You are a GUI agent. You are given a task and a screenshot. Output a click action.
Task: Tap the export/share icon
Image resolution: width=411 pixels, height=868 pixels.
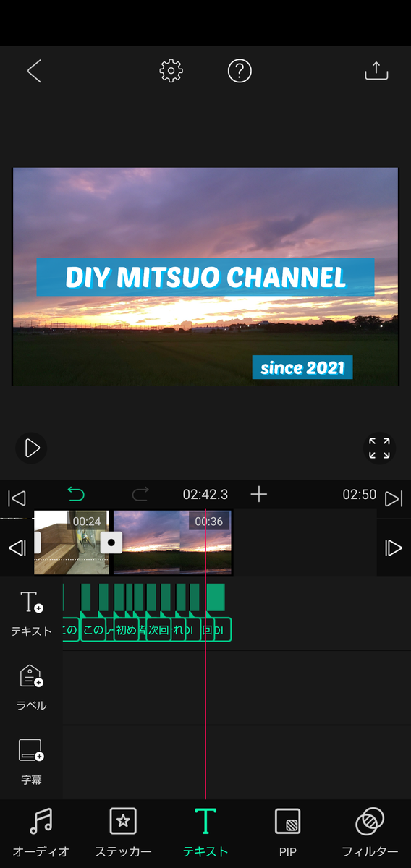tap(376, 70)
